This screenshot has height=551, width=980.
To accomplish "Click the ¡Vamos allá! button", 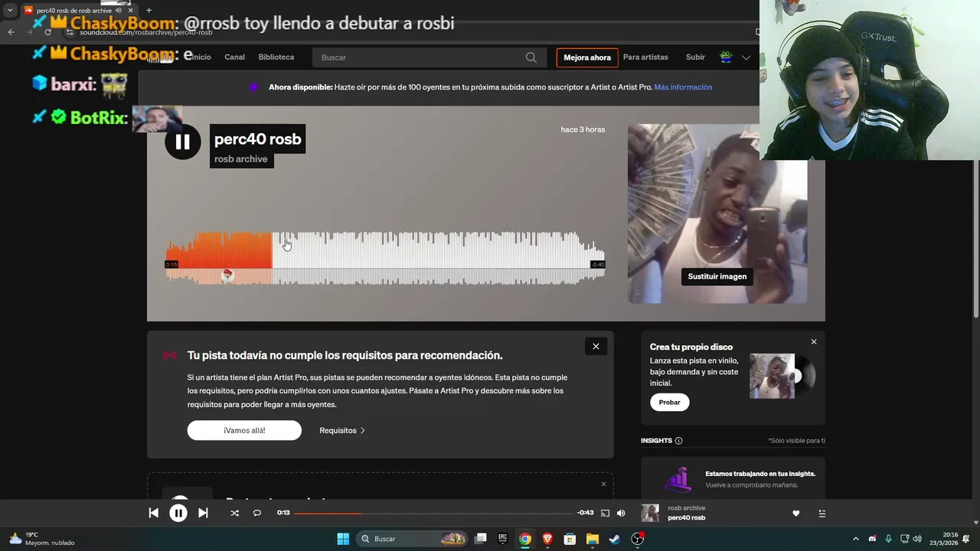I will [x=244, y=430].
